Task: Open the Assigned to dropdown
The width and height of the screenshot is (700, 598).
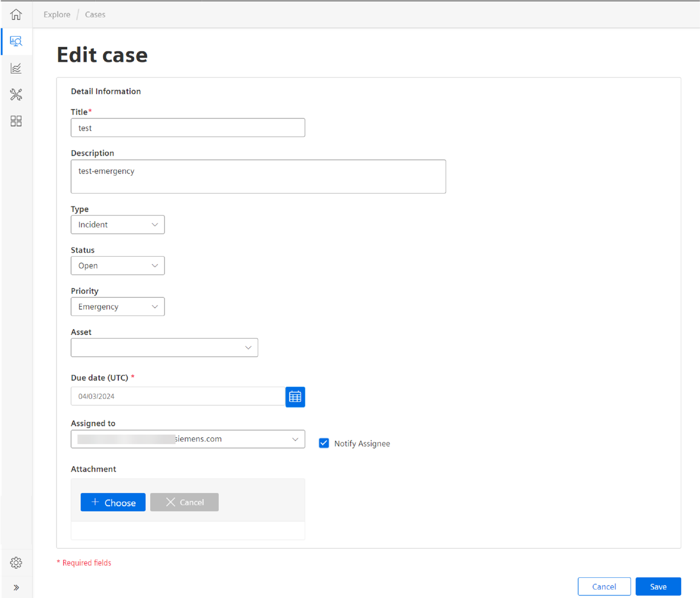Action: tap(188, 439)
